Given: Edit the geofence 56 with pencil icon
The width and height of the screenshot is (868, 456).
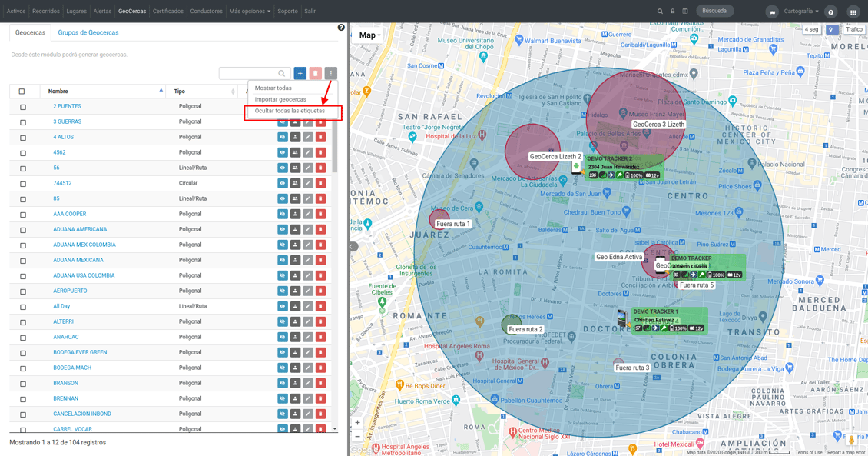Looking at the screenshot, I should [x=308, y=168].
